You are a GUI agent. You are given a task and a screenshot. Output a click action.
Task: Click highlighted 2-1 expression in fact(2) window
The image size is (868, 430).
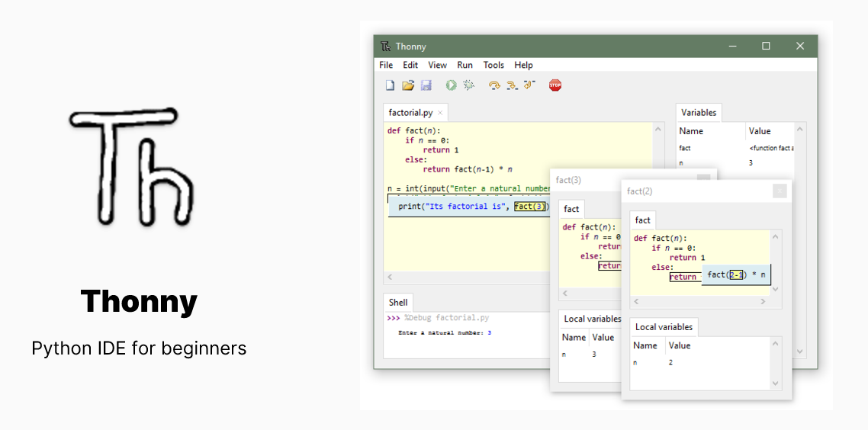(736, 274)
